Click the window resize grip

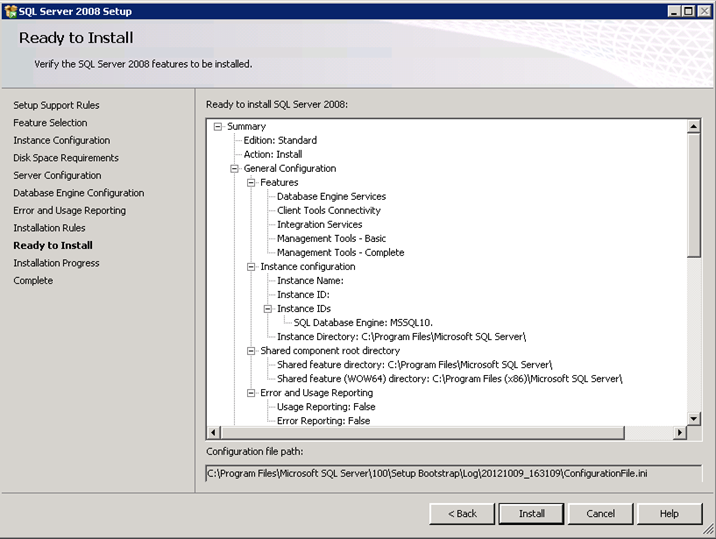coord(708,530)
